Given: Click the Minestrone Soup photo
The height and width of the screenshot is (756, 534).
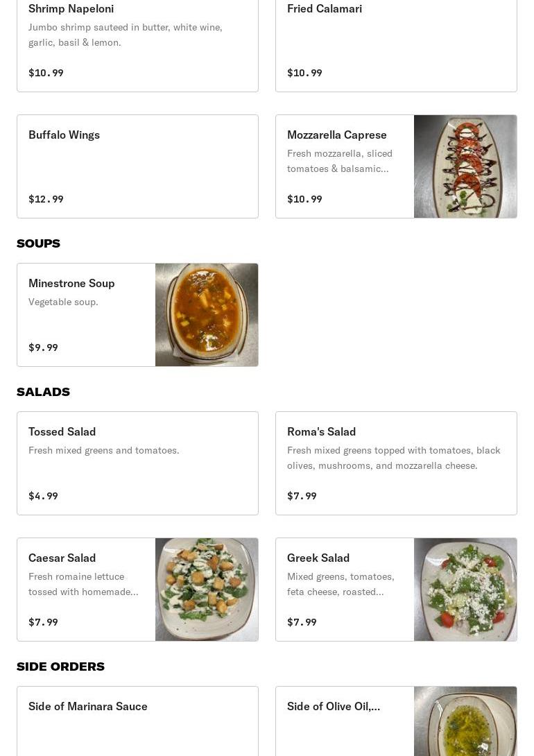Looking at the screenshot, I should [206, 315].
